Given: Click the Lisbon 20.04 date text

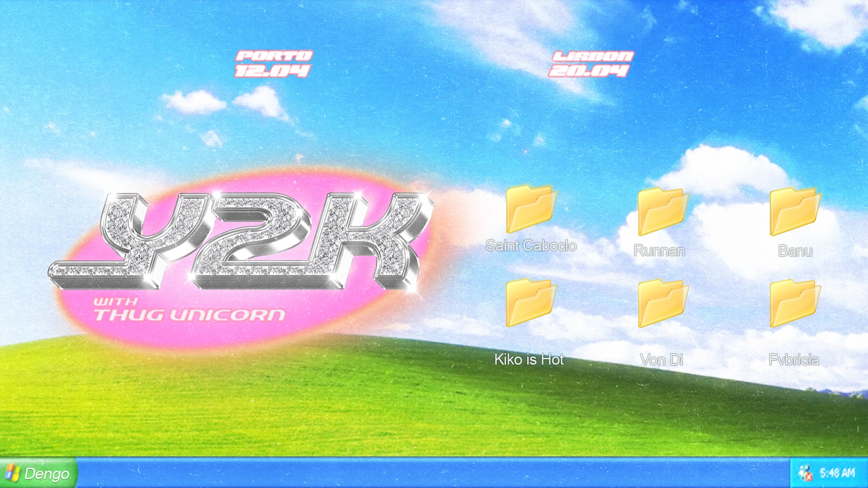Looking at the screenshot, I should (590, 64).
